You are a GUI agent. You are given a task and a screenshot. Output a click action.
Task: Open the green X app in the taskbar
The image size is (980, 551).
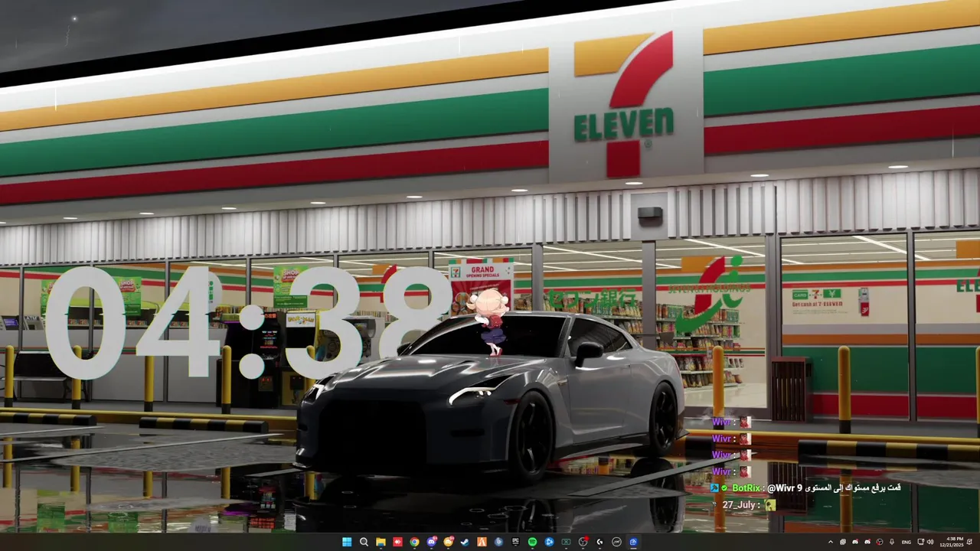coord(566,542)
